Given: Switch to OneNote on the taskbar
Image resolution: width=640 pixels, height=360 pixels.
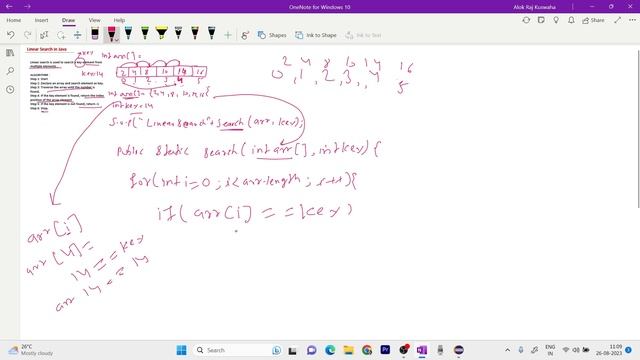Looking at the screenshot, I should 422,350.
